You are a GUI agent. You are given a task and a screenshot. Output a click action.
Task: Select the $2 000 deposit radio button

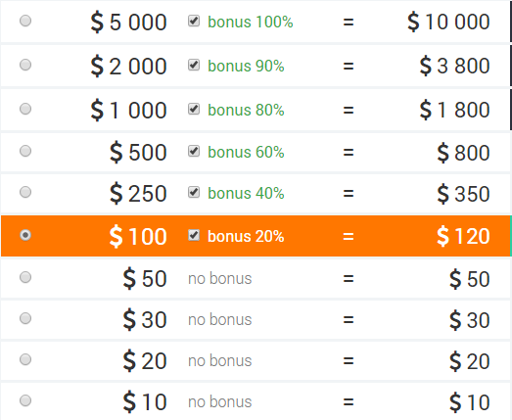[x=25, y=65]
